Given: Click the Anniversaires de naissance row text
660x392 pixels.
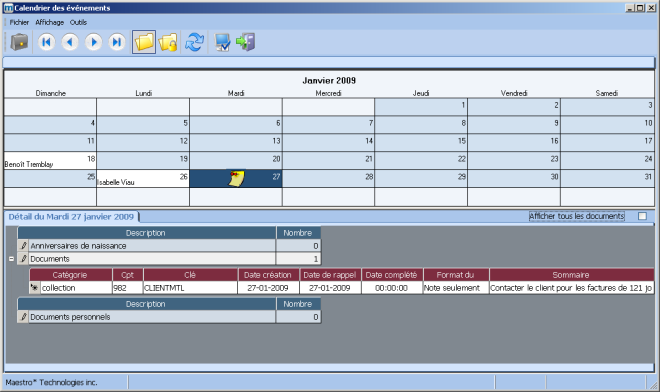Looking at the screenshot, I should click(78, 245).
